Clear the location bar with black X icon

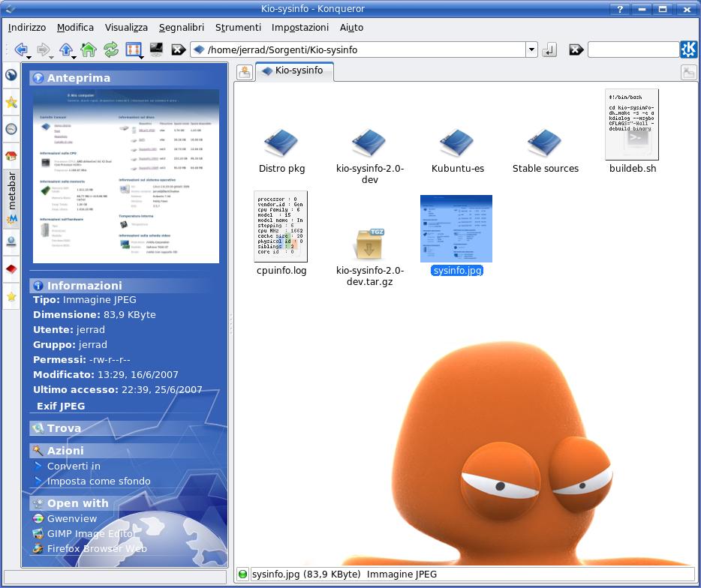tap(179, 49)
